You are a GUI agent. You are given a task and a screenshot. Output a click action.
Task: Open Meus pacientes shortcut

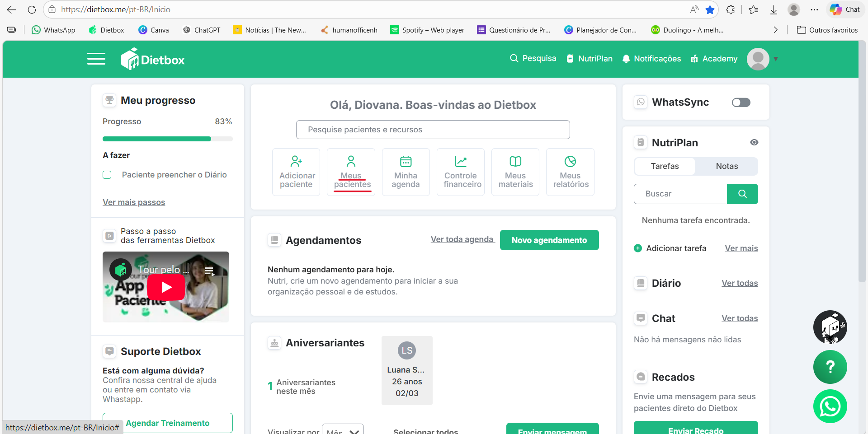[x=351, y=172]
